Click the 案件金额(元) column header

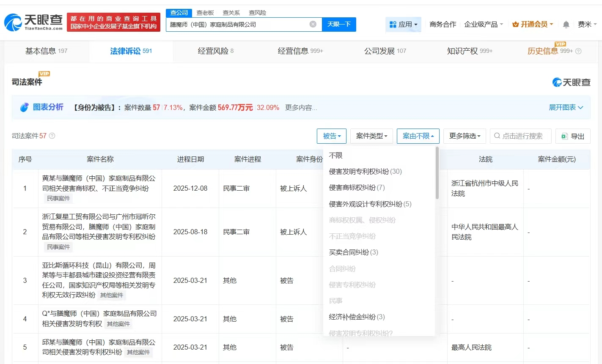[557, 159]
